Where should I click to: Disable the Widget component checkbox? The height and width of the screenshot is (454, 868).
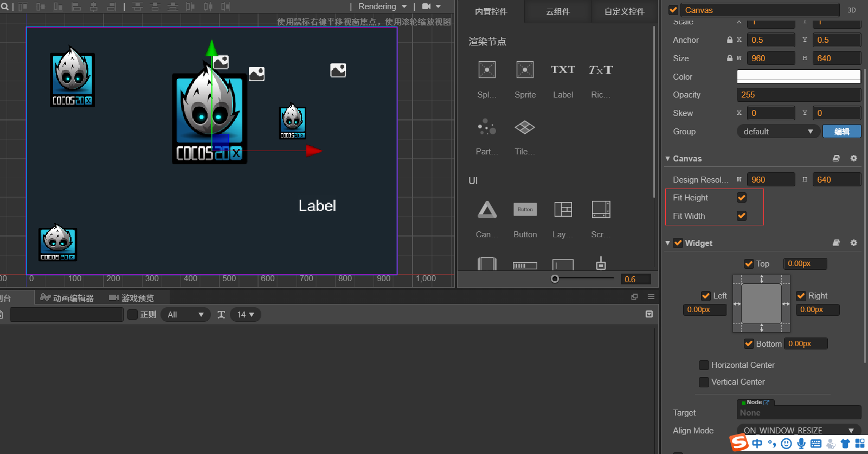click(x=678, y=243)
